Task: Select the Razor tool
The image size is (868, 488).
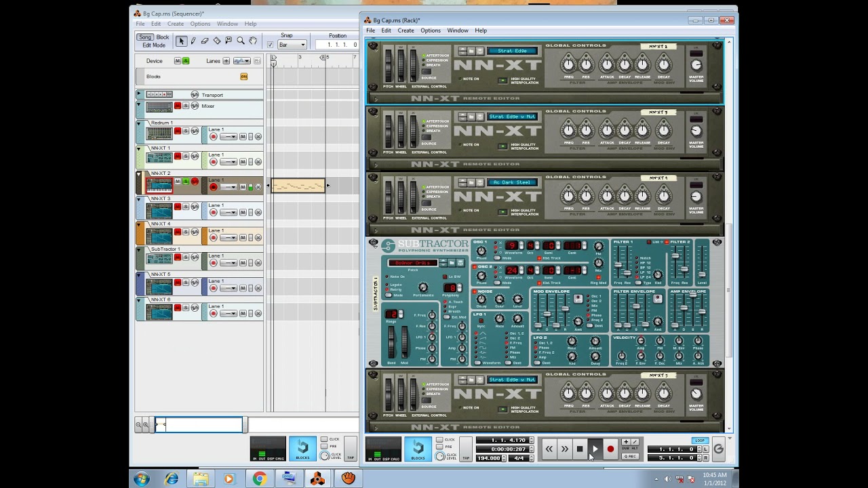Action: click(216, 41)
